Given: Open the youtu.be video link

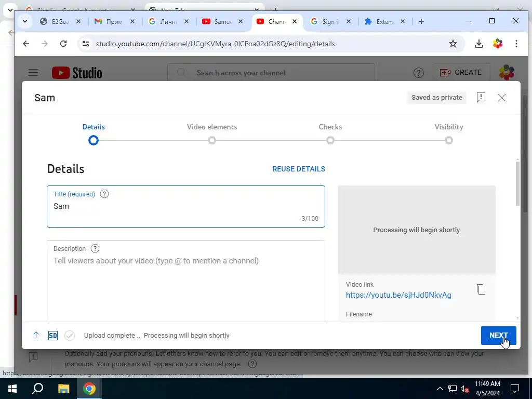Looking at the screenshot, I should (x=398, y=295).
